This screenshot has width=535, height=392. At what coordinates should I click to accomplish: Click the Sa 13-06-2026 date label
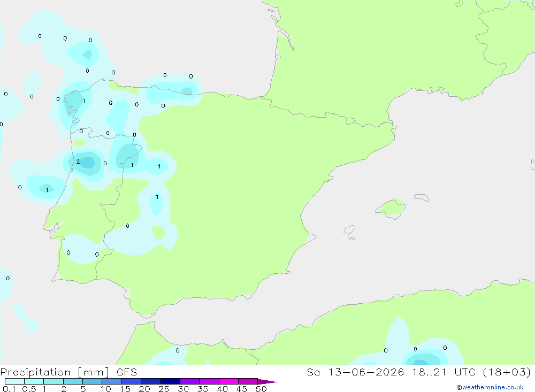355,372
